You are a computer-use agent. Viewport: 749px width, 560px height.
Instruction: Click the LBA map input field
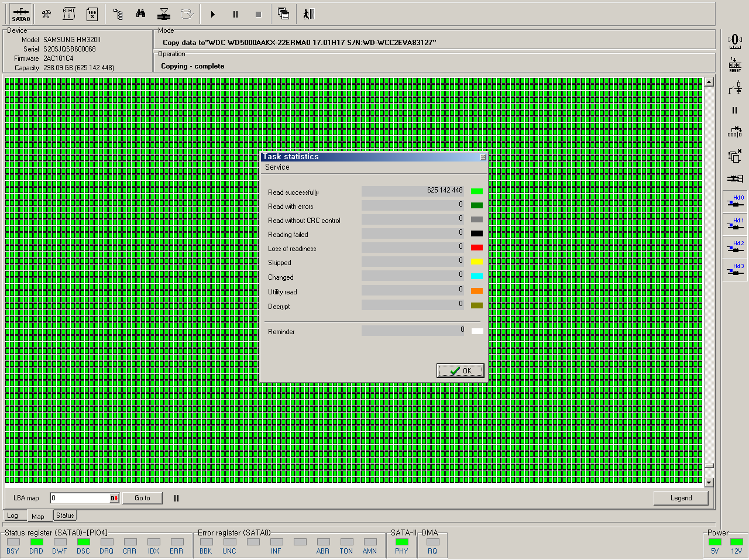(x=80, y=499)
